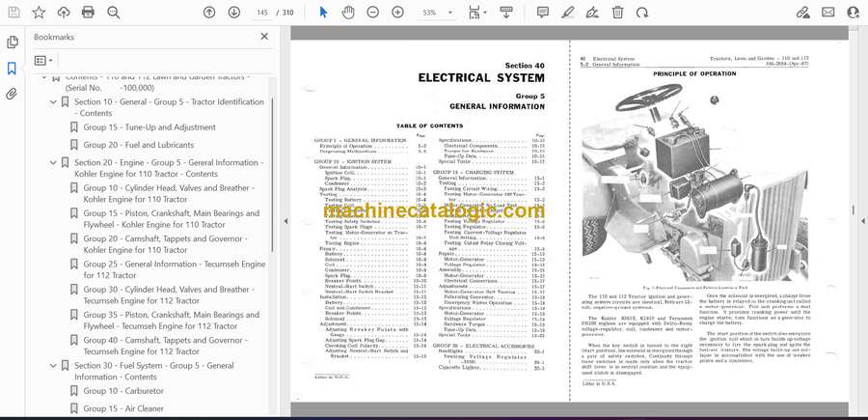Open bookmark Group 35 Piston Crankshaft Tecumseh
The height and width of the screenshot is (420, 868).
pos(172,321)
